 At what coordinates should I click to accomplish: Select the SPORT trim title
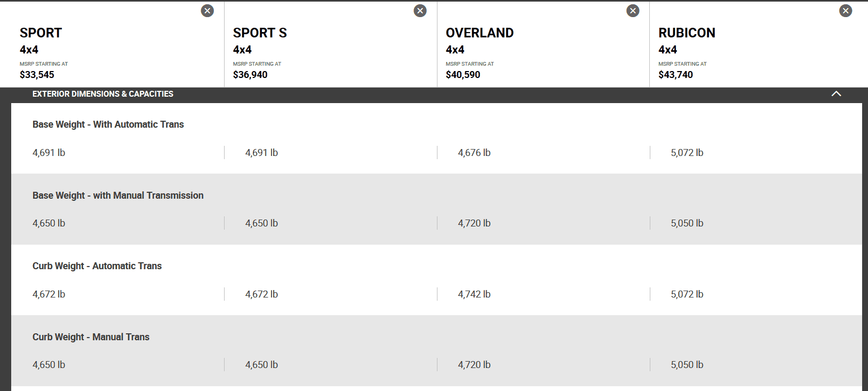coord(41,33)
